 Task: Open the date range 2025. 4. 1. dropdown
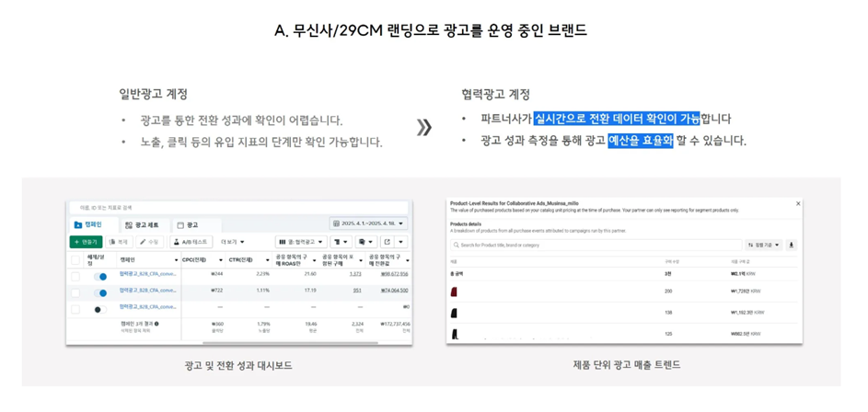coord(368,223)
